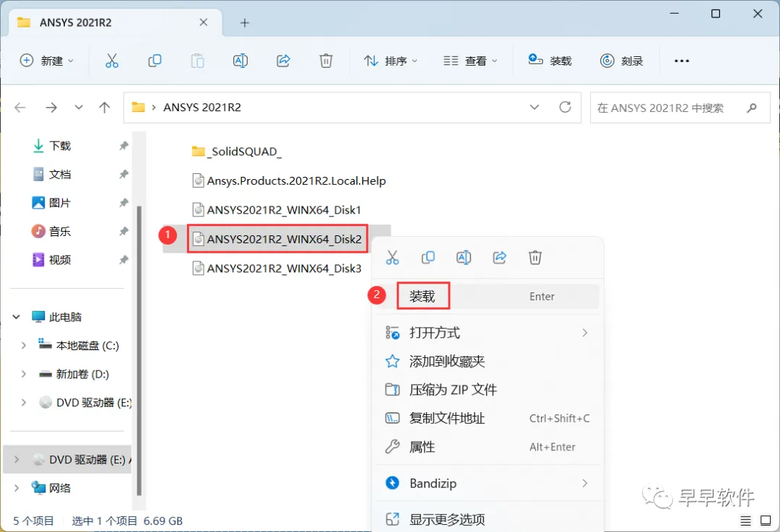780x532 pixels.
Task: Select 显示更多选项 entry
Action: (x=487, y=520)
